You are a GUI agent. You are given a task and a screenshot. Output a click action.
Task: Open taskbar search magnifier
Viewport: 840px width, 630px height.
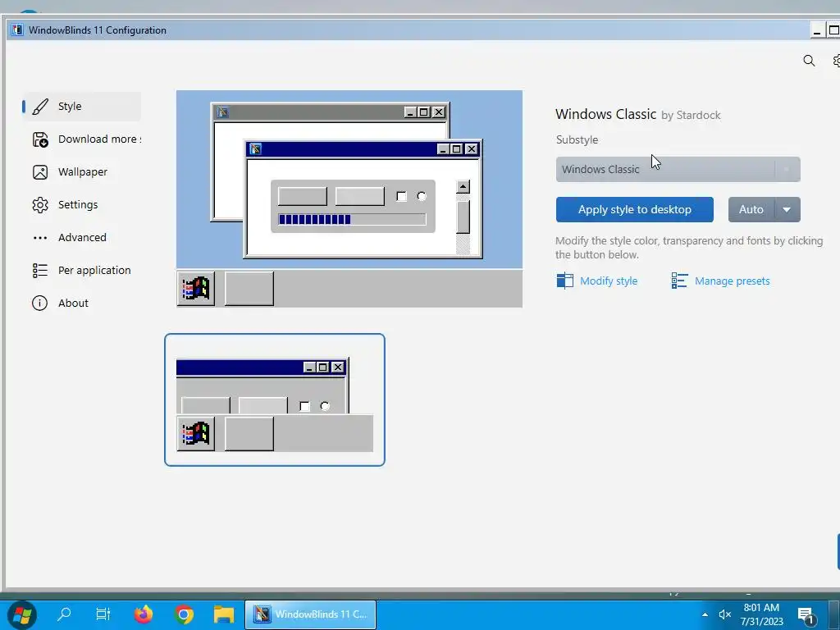(x=64, y=614)
